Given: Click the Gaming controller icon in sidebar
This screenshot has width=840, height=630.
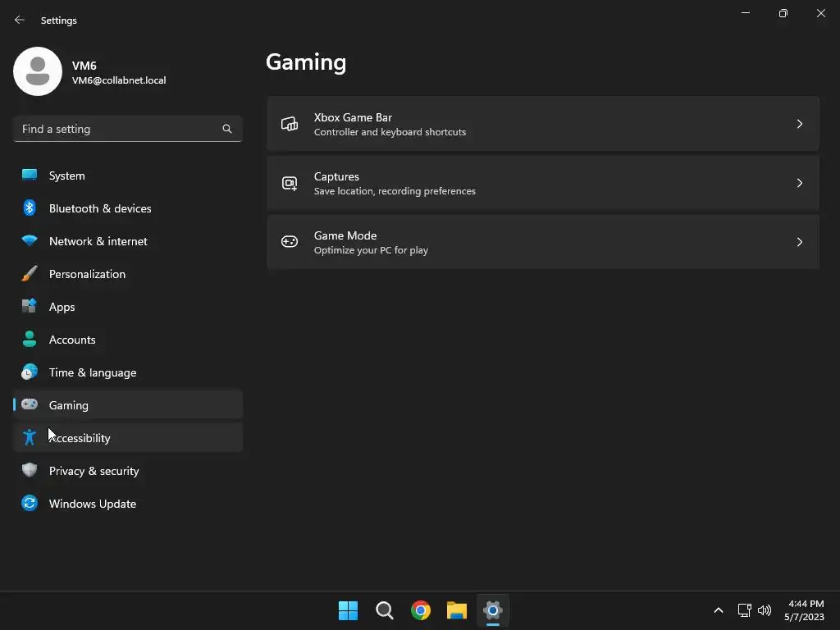Looking at the screenshot, I should pyautogui.click(x=30, y=404).
